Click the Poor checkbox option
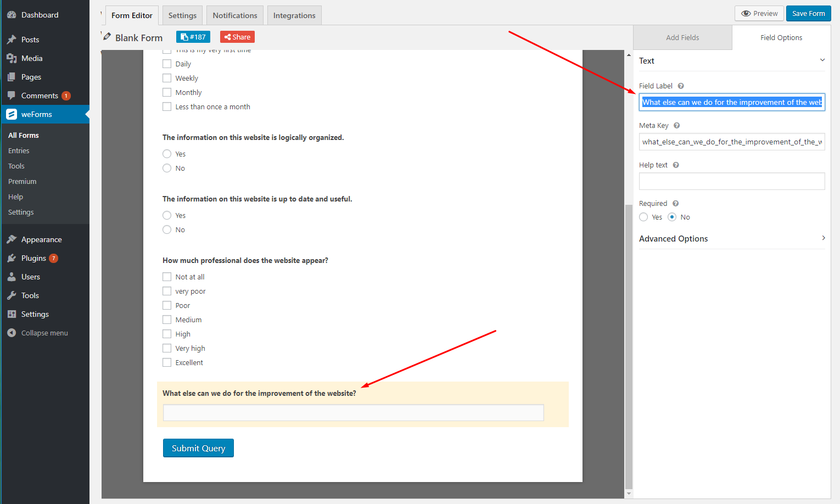The image size is (840, 504). (167, 305)
